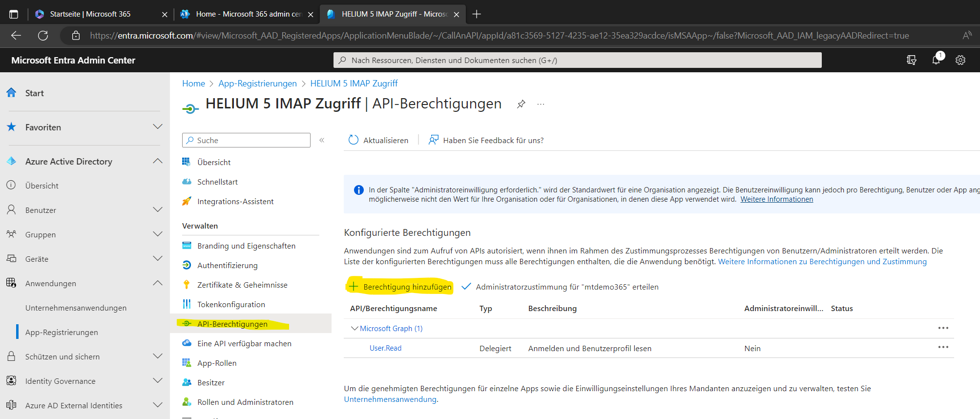Open the ellipsis menu for User.Read row
Screen dimensions: 980x419
[943, 347]
